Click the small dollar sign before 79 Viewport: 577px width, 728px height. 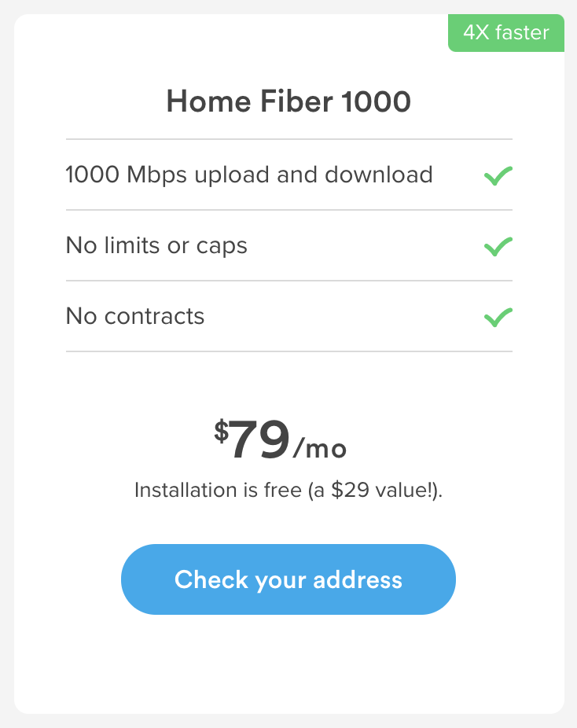point(222,432)
